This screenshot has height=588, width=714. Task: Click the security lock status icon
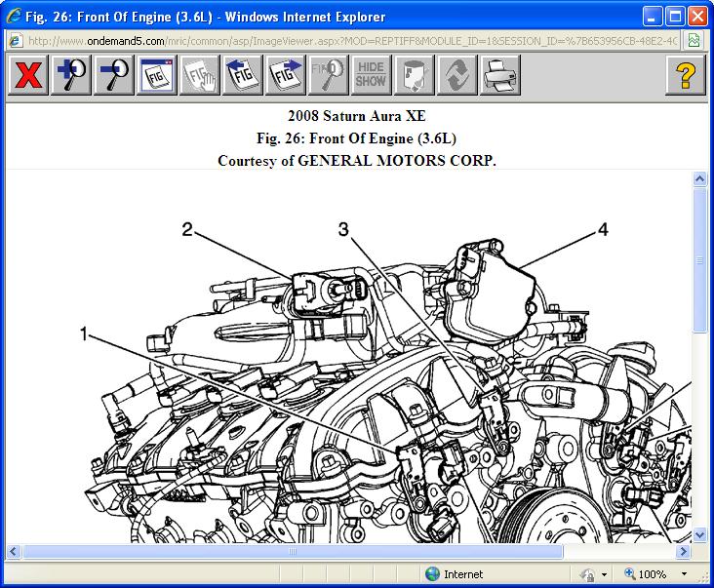(588, 574)
